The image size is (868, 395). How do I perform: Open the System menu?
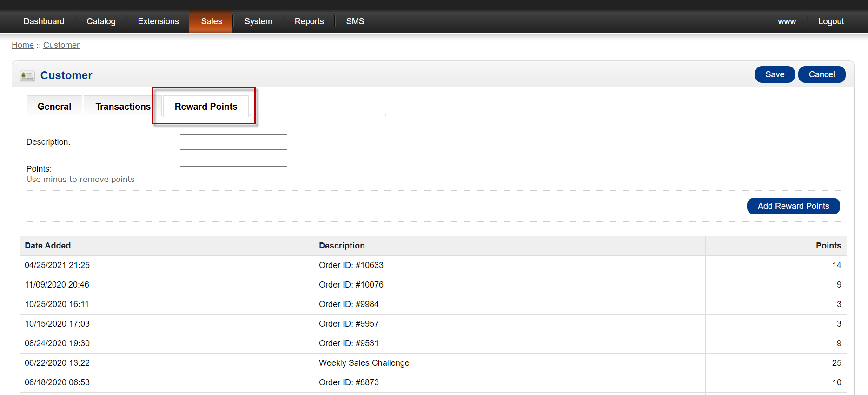258,21
